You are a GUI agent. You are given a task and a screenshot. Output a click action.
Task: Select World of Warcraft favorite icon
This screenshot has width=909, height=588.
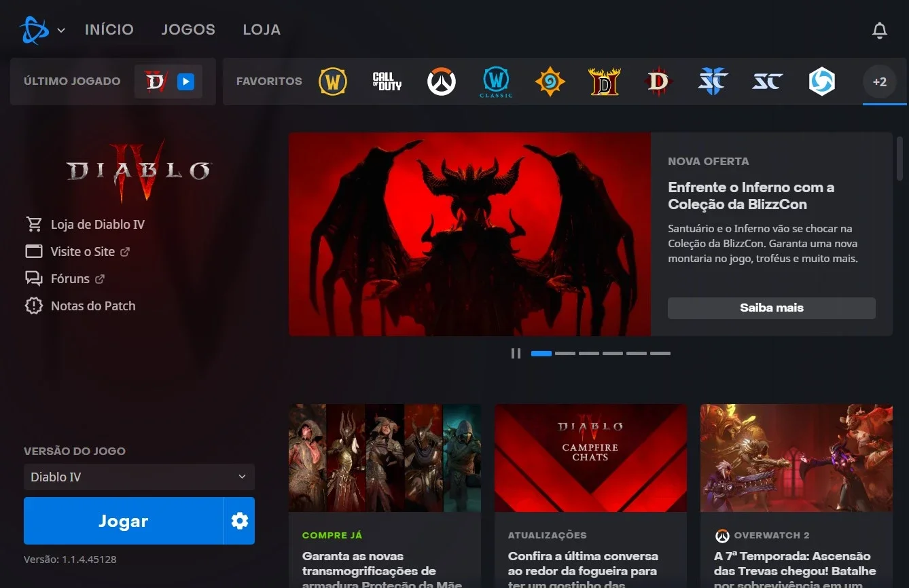333,82
